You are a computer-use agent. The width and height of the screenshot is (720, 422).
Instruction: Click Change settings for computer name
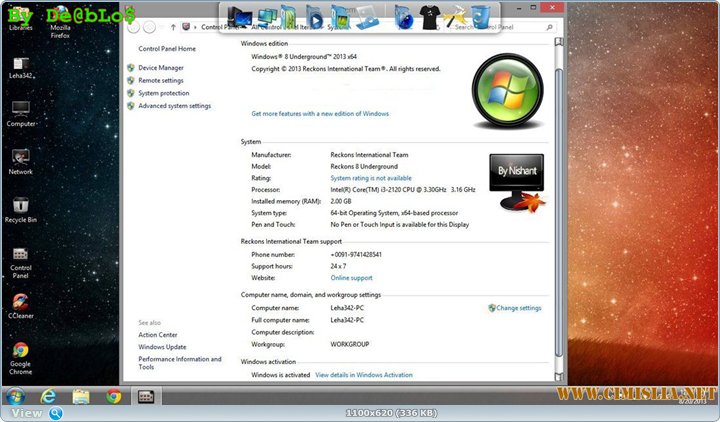click(x=518, y=308)
